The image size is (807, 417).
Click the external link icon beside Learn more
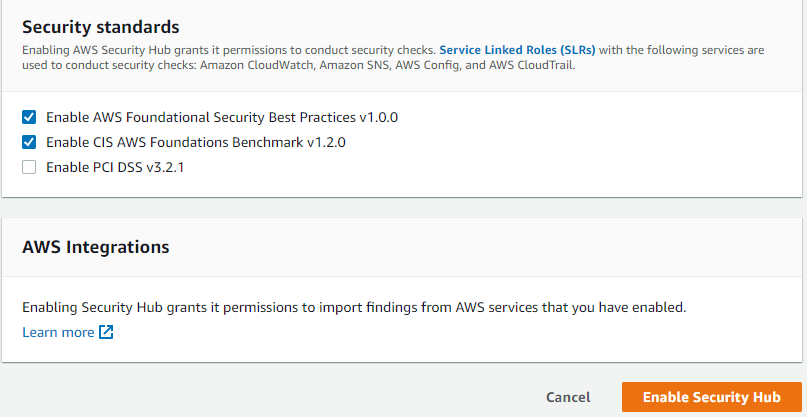[107, 332]
